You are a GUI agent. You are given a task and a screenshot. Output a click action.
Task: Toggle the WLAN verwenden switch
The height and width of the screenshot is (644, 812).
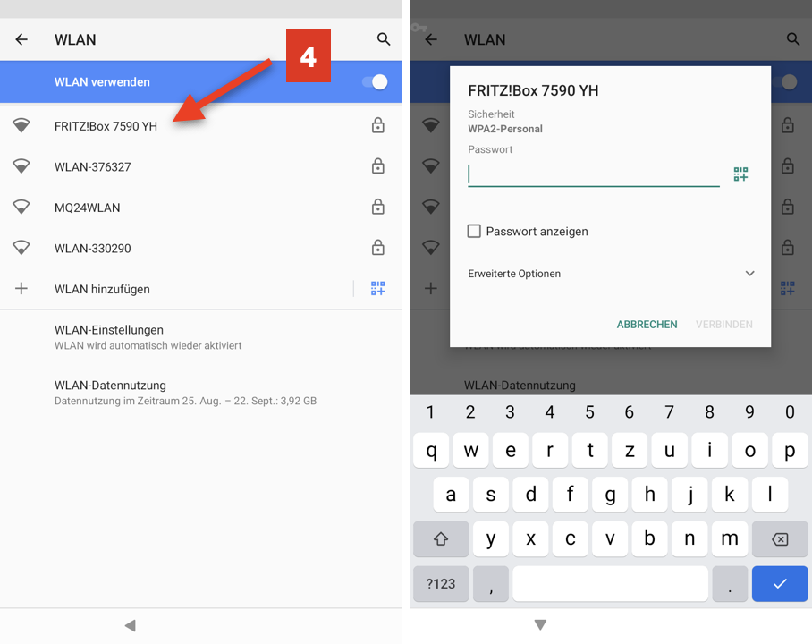point(375,82)
